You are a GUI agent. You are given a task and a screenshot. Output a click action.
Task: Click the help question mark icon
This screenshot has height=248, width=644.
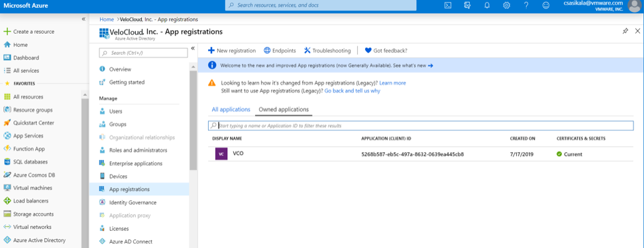526,5
